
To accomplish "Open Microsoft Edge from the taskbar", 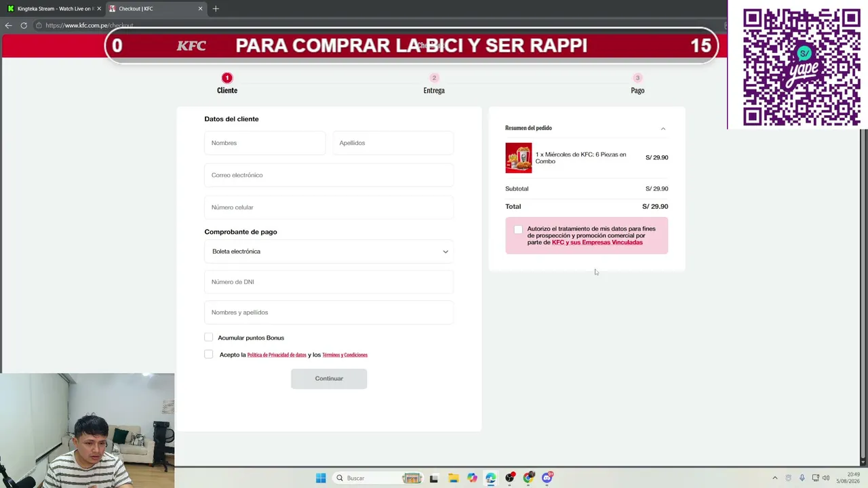I will pyautogui.click(x=491, y=478).
